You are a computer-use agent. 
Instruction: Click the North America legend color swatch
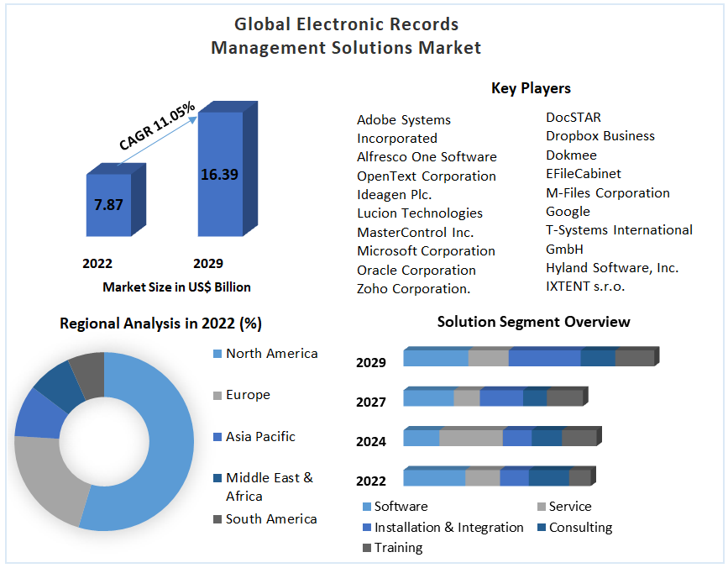[x=217, y=354]
